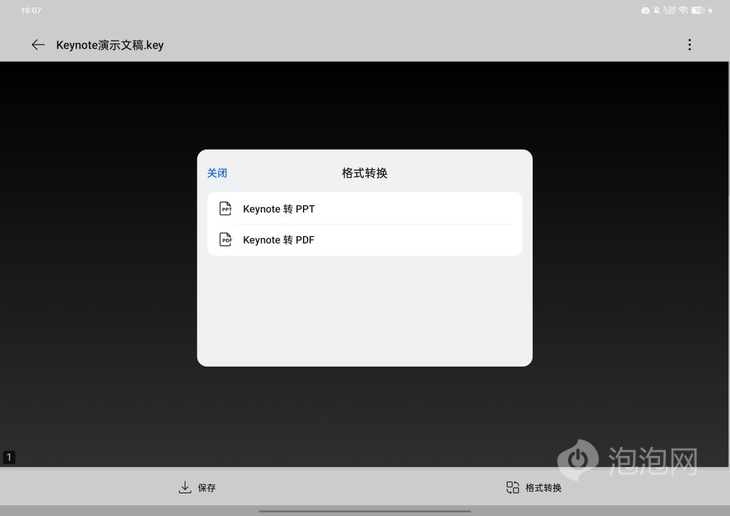Close the dialog via 关闭
Image resolution: width=730 pixels, height=516 pixels.
click(x=217, y=173)
